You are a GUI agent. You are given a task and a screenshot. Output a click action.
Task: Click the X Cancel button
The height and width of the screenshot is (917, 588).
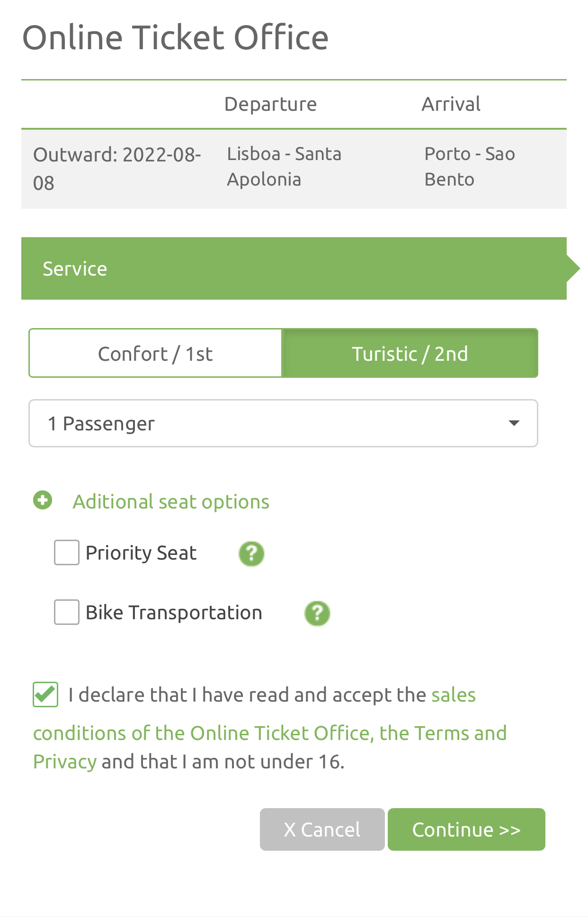point(322,829)
